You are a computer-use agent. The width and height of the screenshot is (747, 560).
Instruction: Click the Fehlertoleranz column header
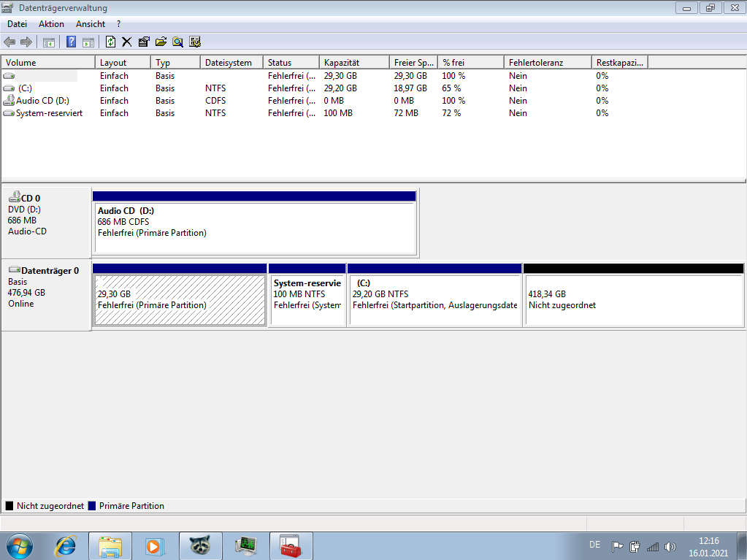coord(548,62)
